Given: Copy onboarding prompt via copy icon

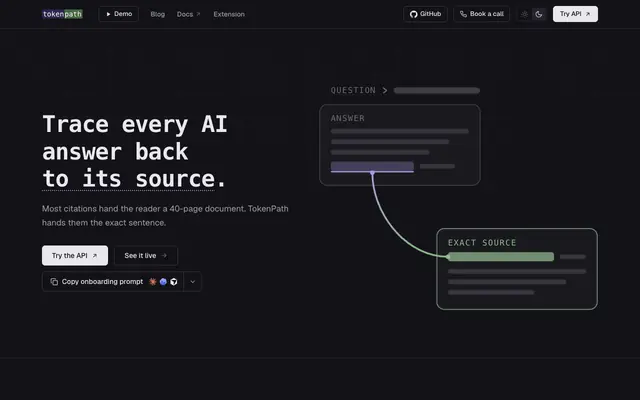Looking at the screenshot, I should (54, 282).
